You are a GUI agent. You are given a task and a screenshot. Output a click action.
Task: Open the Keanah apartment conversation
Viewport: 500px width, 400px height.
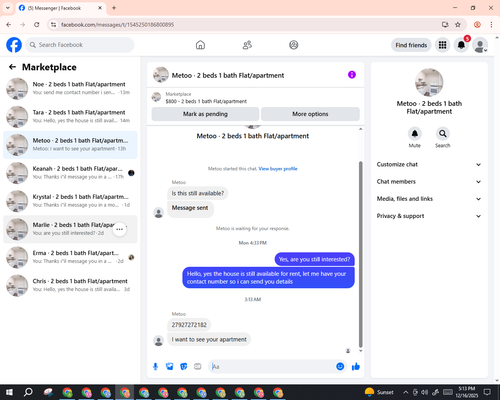70,173
